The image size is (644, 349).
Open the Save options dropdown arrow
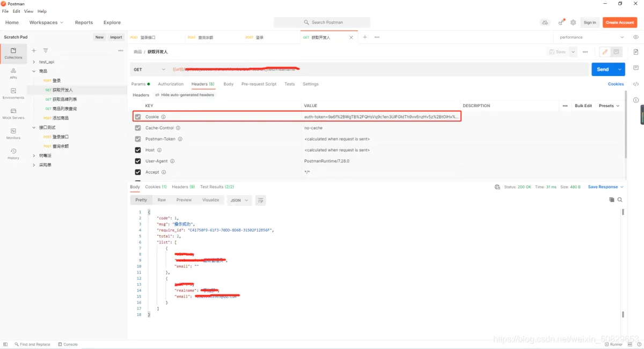(573, 52)
